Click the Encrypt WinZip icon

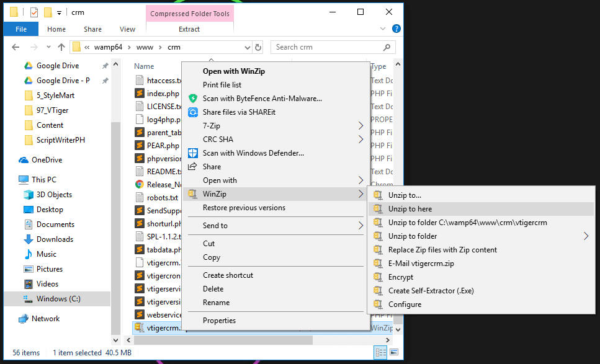(x=377, y=277)
